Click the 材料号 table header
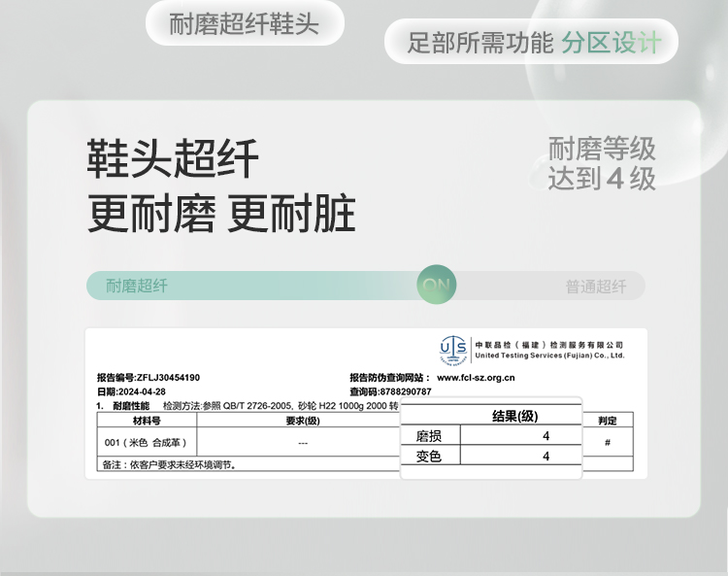The width and height of the screenshot is (728, 576). [147, 421]
